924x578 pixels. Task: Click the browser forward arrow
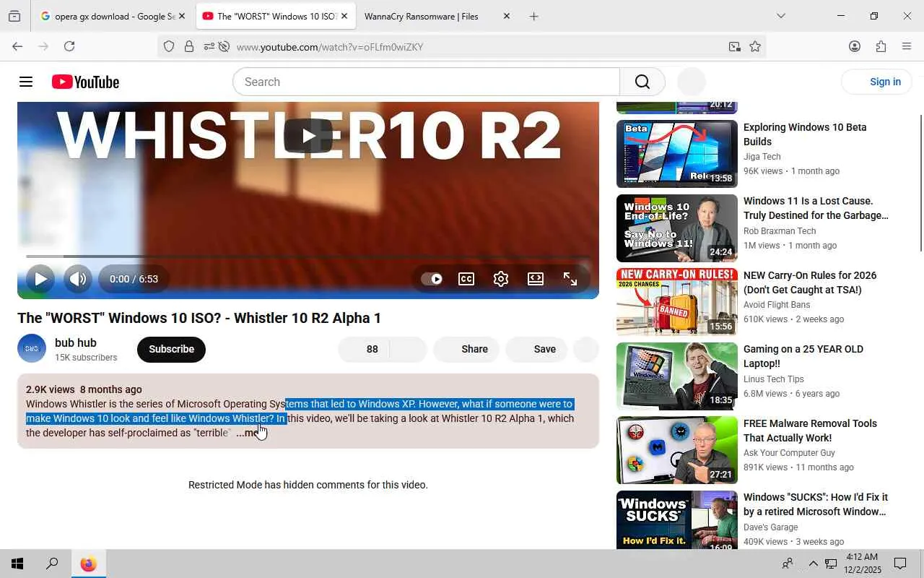click(x=43, y=46)
